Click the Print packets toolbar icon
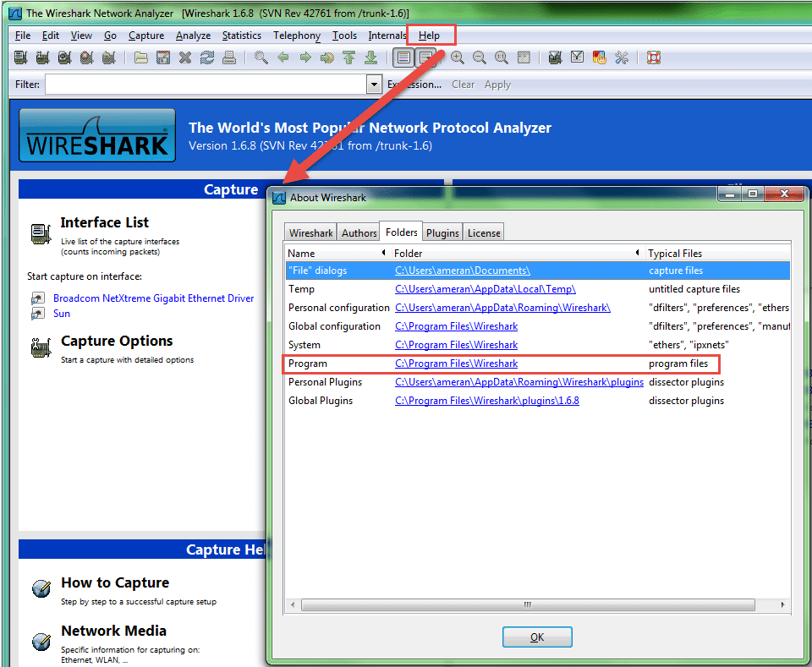Image resolution: width=812 pixels, height=667 pixels. click(x=229, y=57)
